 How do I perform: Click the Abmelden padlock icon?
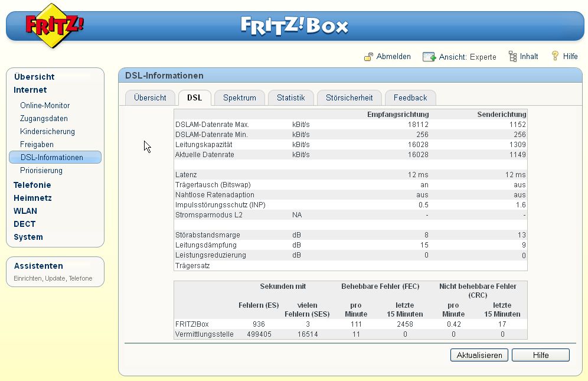coord(368,57)
